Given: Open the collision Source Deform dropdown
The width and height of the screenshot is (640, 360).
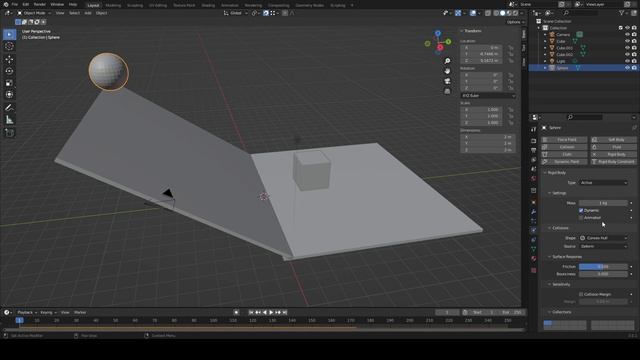Looking at the screenshot, I should point(603,247).
